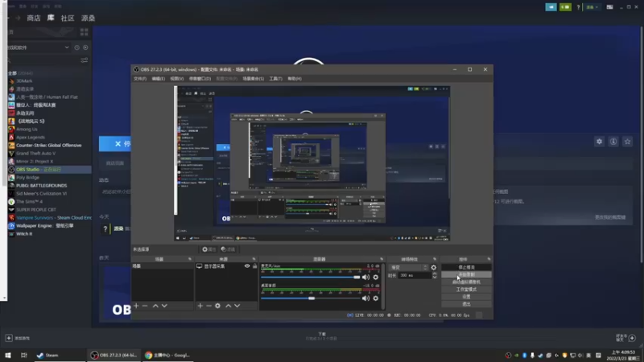Click Steam recent-activity clock icon
Image resolution: width=644 pixels, height=362 pixels.
click(x=76, y=47)
